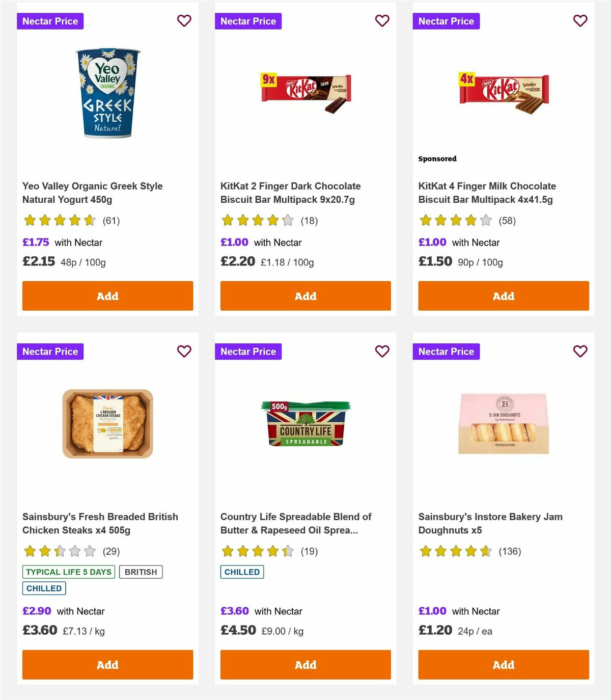Add KitKat 2 Finger Dark Chocolate to basket

pyautogui.click(x=305, y=295)
